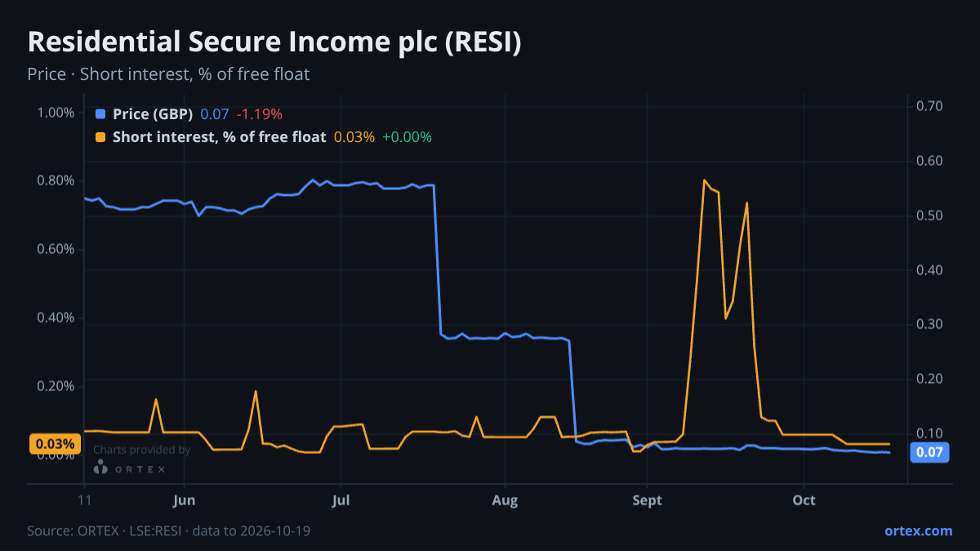Click the Oct date axis label
This screenshot has width=980, height=551.
pyautogui.click(x=804, y=500)
